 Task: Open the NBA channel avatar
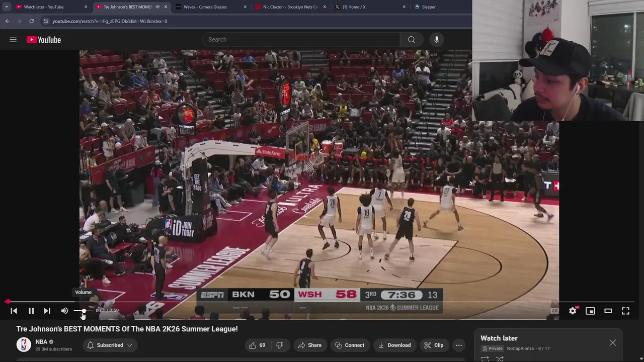24,345
